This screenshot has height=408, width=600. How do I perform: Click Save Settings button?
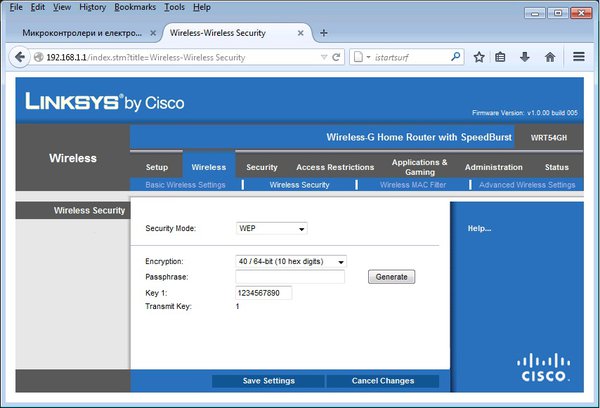(269, 381)
